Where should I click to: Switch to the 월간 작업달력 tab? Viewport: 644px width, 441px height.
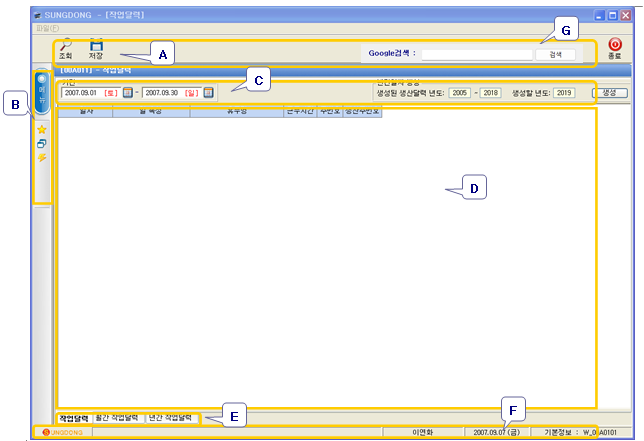pyautogui.click(x=117, y=416)
